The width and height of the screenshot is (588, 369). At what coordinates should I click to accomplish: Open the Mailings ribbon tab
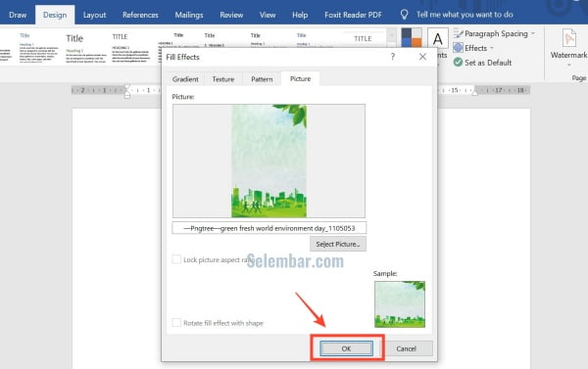click(189, 15)
